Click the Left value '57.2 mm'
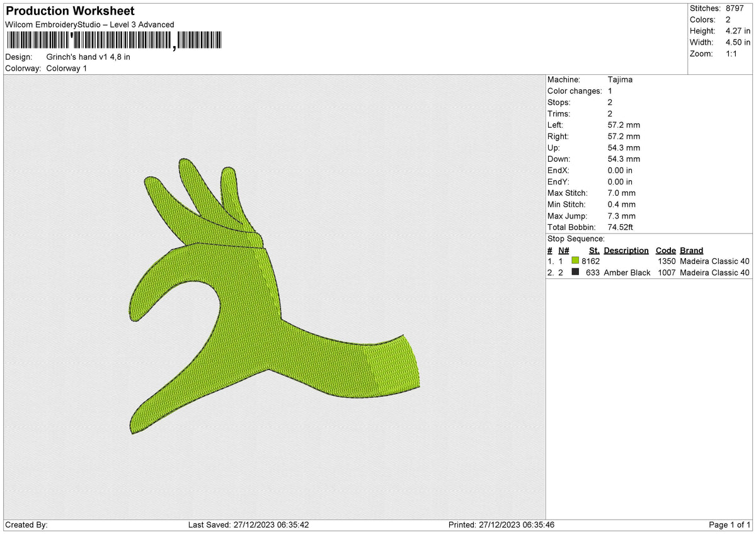 (624, 125)
